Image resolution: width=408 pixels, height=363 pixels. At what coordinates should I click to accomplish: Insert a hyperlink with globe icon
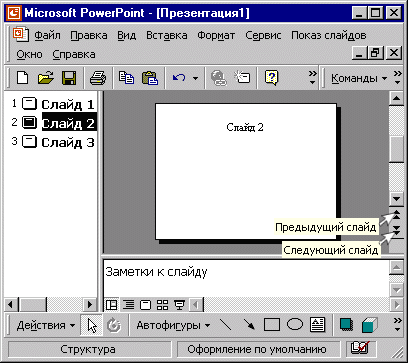tap(219, 79)
